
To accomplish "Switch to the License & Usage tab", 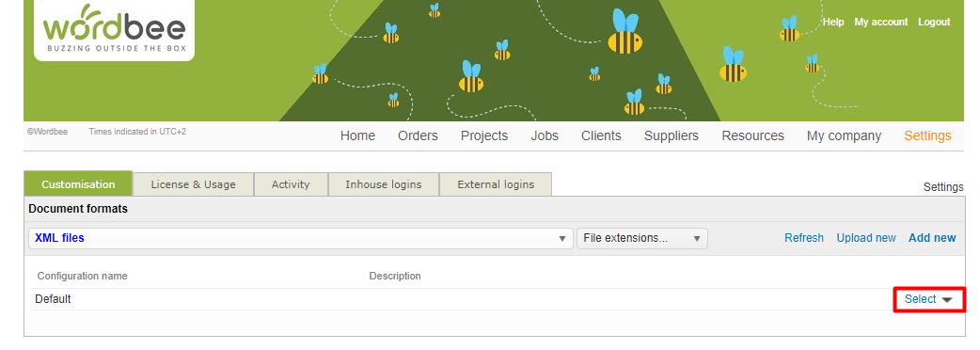I will (193, 184).
